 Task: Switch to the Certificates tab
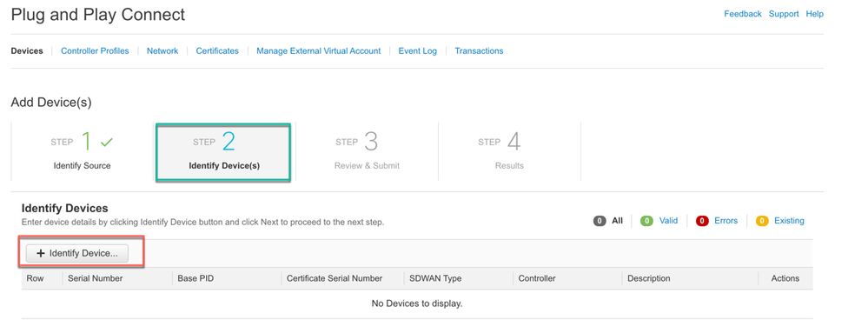point(217,51)
